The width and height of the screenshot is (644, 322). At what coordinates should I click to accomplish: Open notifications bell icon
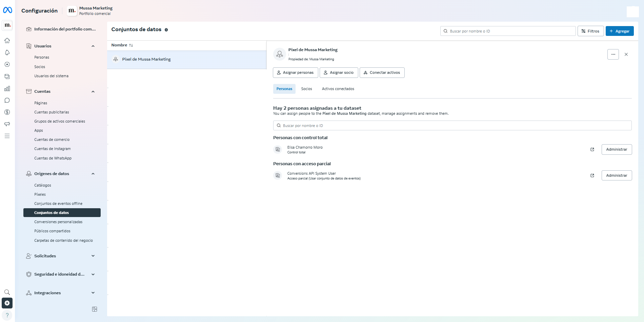click(7, 52)
